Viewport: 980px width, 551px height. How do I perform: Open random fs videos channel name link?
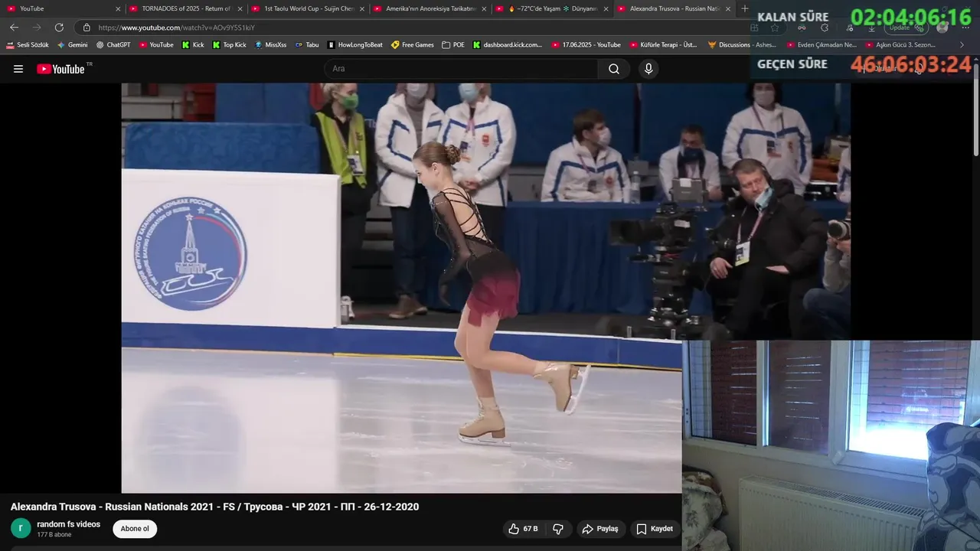[69, 524]
